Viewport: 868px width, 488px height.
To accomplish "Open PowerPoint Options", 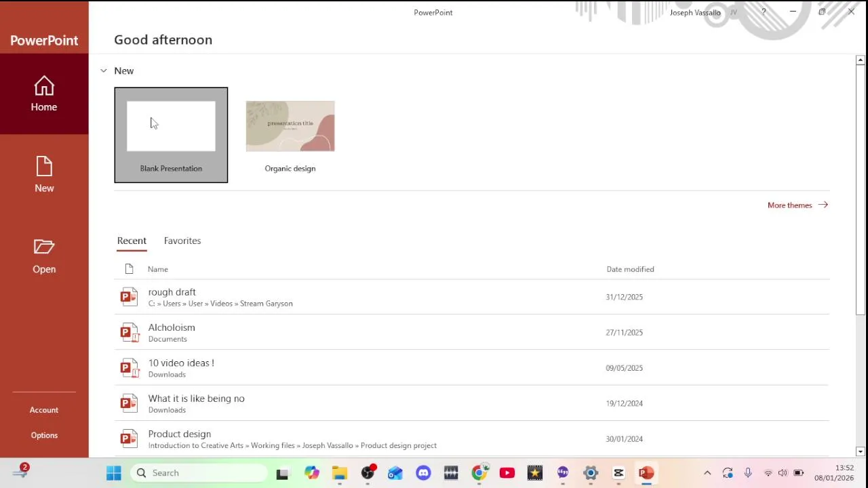I will pos(44,435).
